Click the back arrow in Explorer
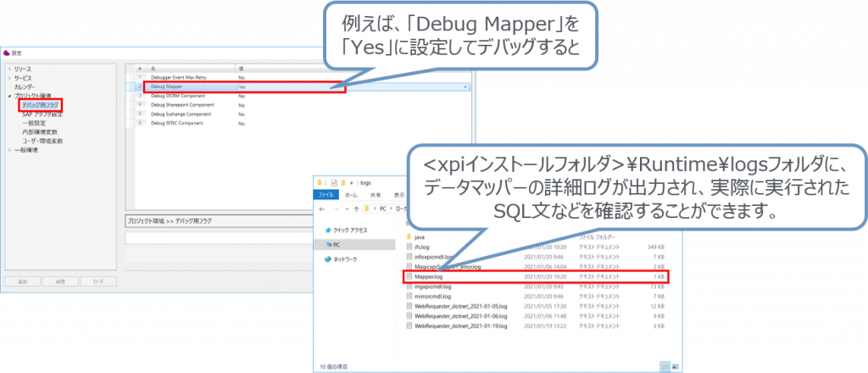 pos(321,208)
